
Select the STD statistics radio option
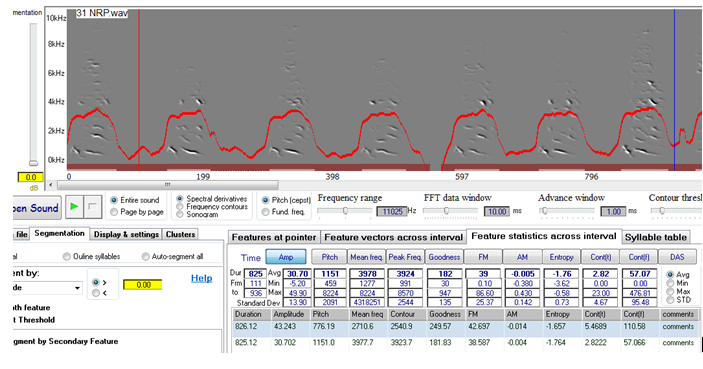670,300
